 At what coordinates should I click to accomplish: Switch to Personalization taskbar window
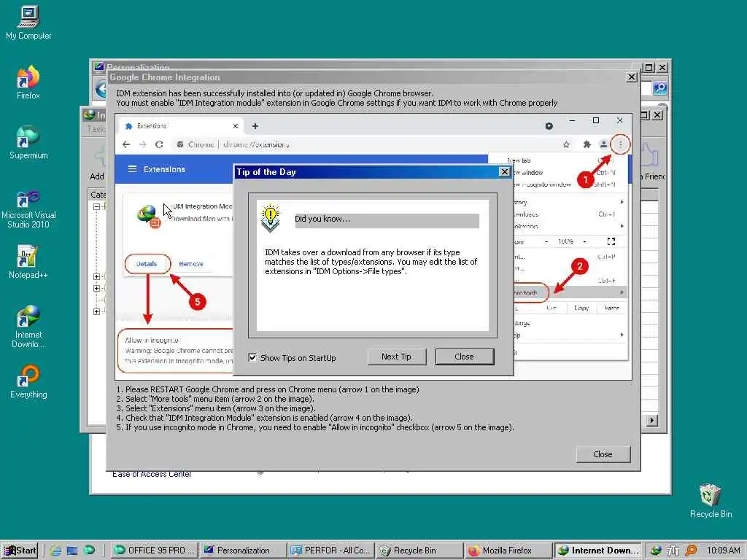point(243,551)
